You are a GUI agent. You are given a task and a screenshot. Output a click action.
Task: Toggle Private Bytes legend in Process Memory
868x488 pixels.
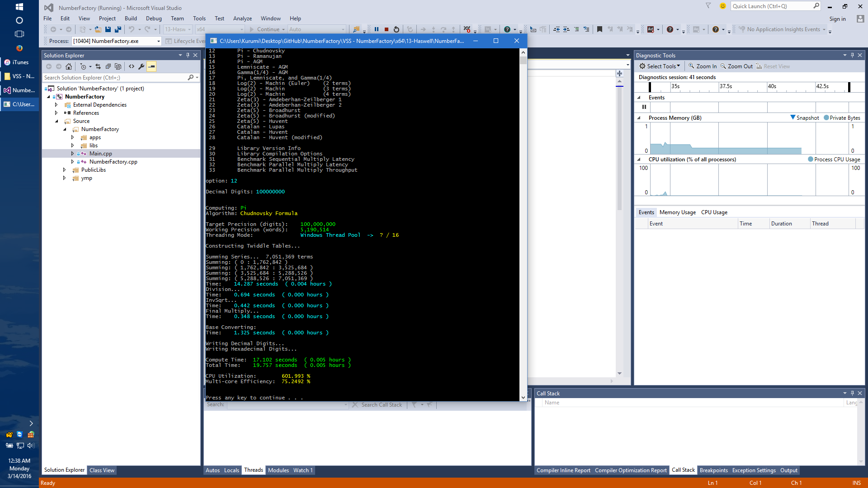click(842, 118)
